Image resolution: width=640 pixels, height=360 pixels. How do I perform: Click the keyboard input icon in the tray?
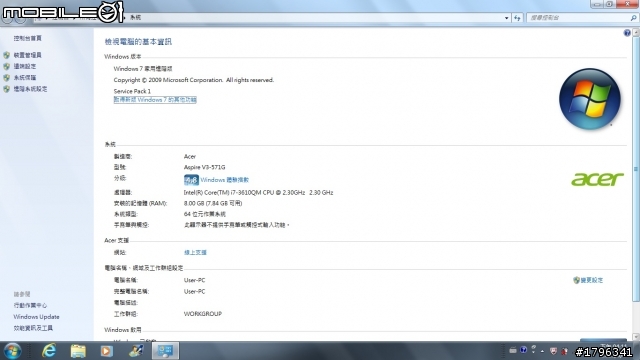513,351
